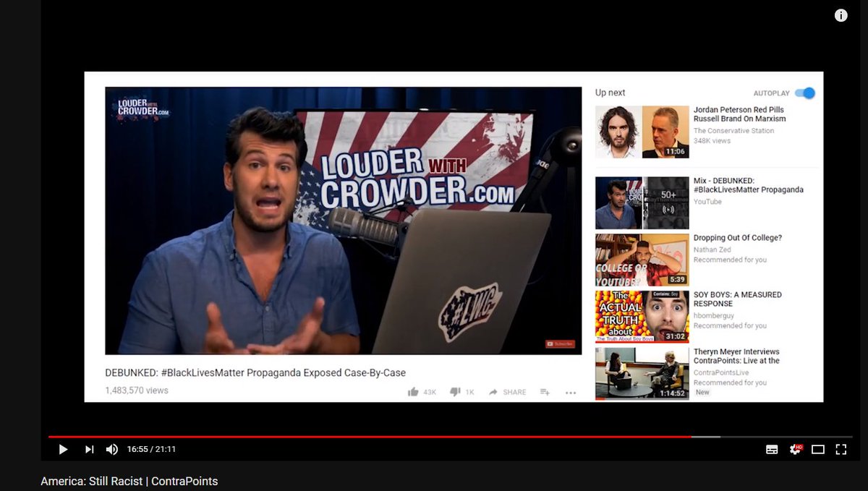This screenshot has height=491, width=868.
Task: Open the info card icon
Action: [841, 15]
